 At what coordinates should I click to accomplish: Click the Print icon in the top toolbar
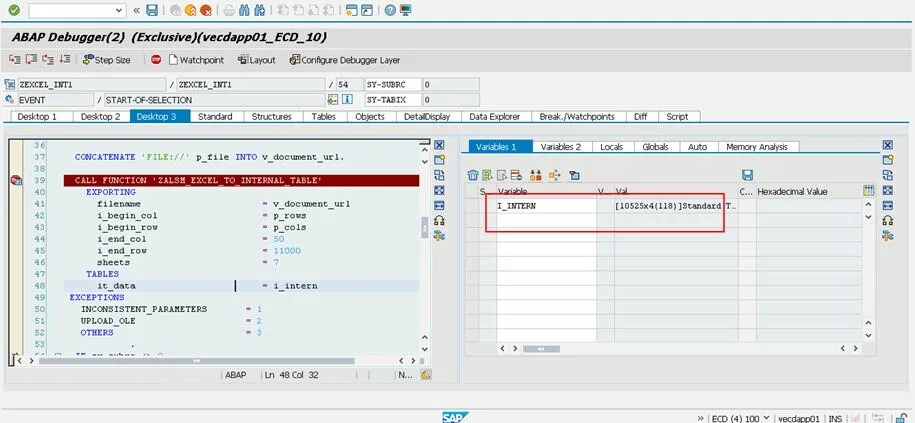click(229, 10)
